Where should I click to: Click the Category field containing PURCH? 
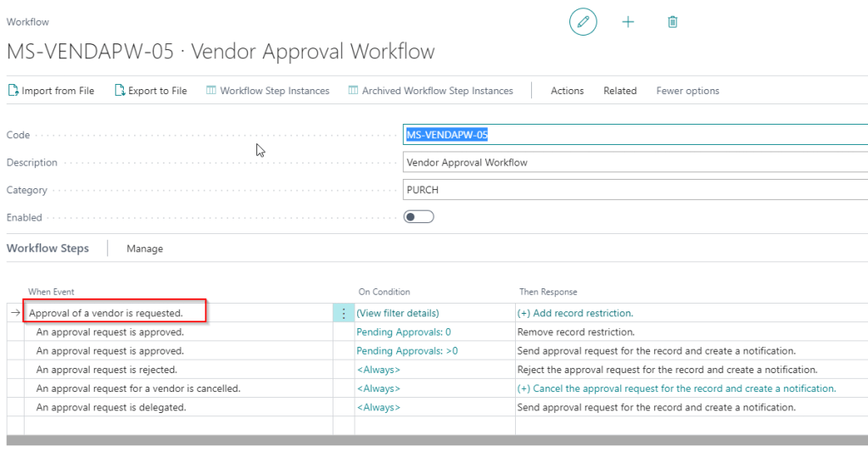pos(635,190)
